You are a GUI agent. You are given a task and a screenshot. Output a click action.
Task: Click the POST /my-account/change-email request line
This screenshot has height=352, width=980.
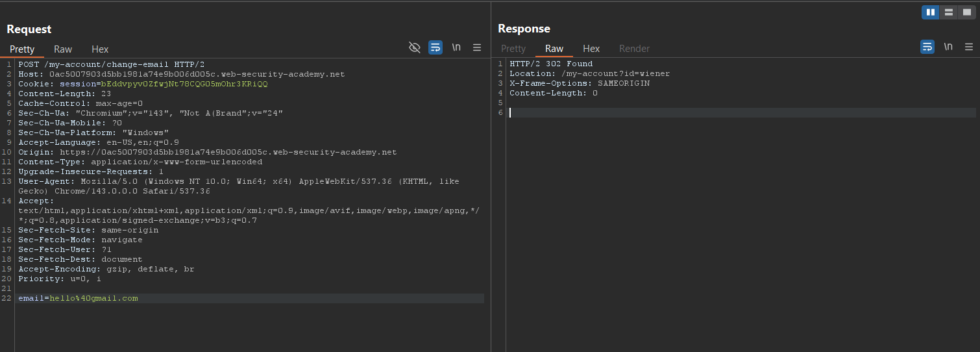tap(111, 64)
